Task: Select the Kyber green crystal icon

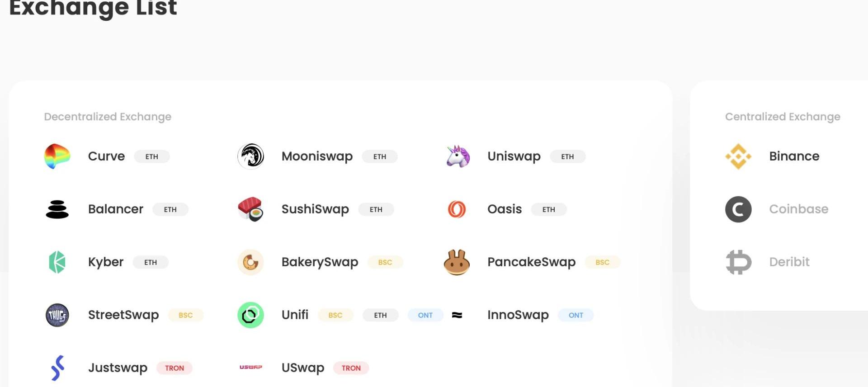Action: tap(57, 262)
